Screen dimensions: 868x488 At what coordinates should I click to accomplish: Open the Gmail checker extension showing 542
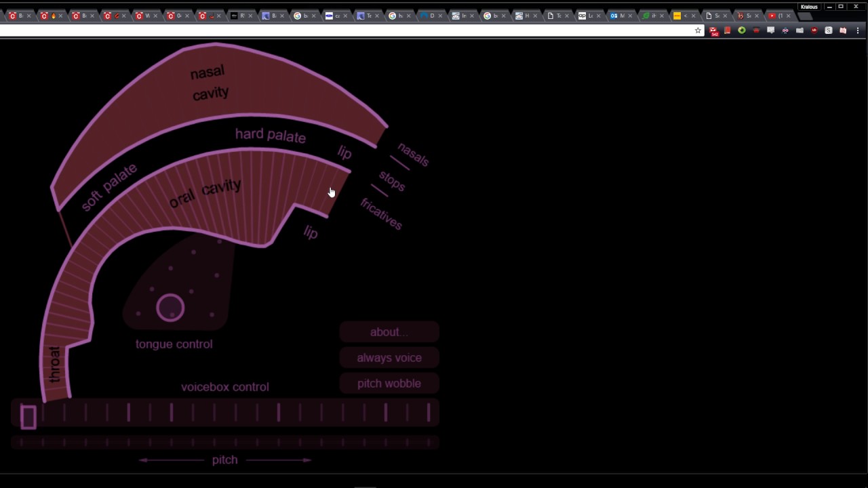point(713,31)
